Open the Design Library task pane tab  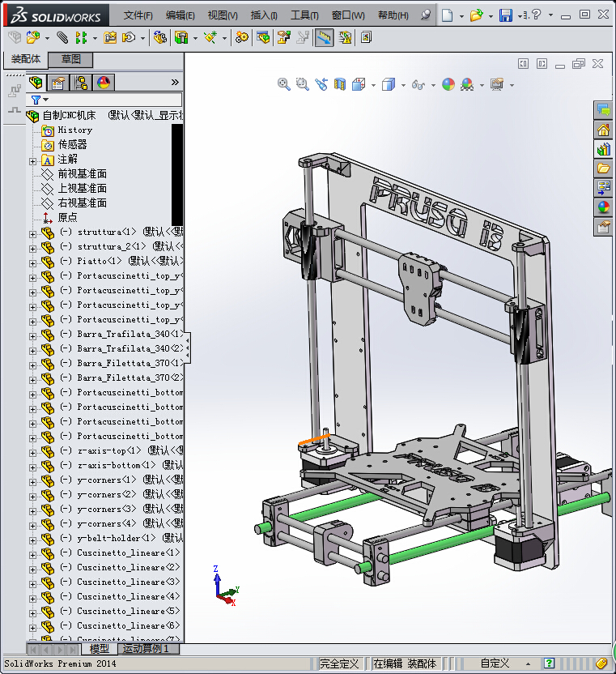pyautogui.click(x=603, y=149)
